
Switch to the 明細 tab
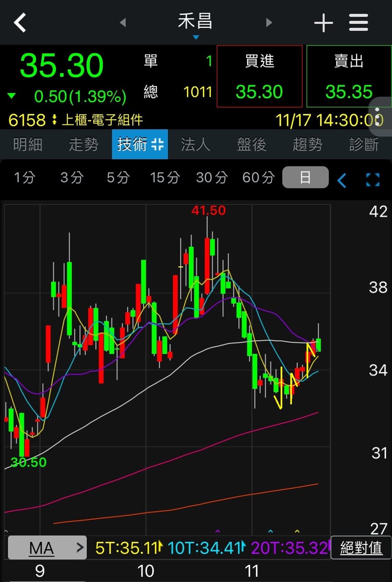point(28,144)
